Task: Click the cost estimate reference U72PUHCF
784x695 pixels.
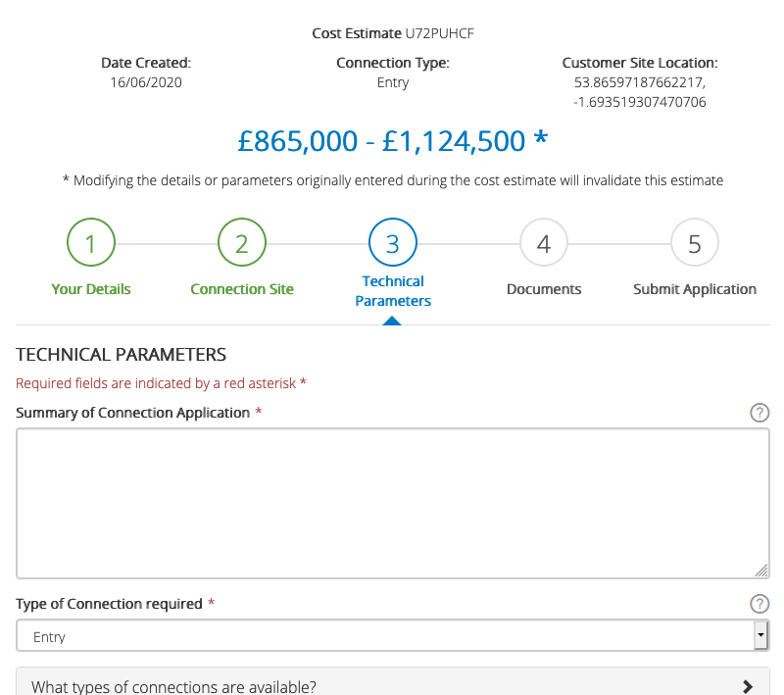Action: (x=440, y=33)
